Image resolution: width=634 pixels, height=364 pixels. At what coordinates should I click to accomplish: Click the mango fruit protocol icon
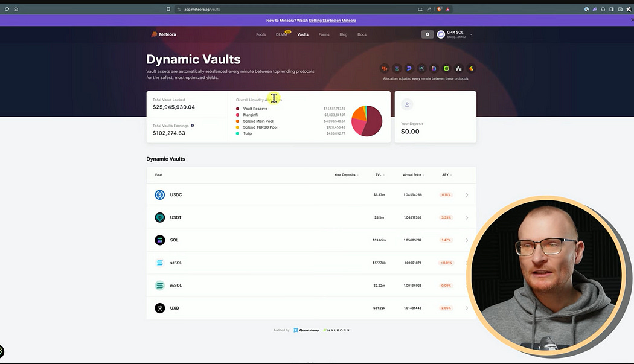click(471, 68)
